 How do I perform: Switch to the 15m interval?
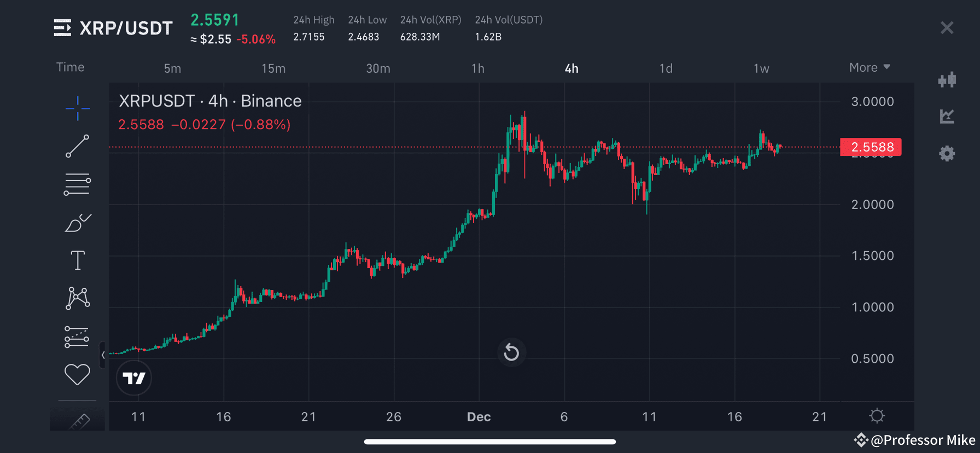(273, 68)
